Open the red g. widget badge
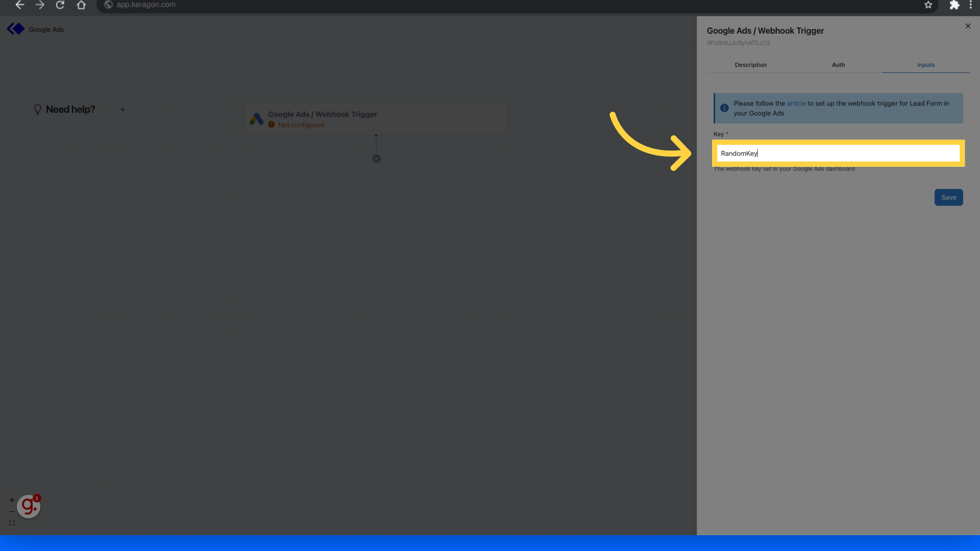 (x=29, y=506)
